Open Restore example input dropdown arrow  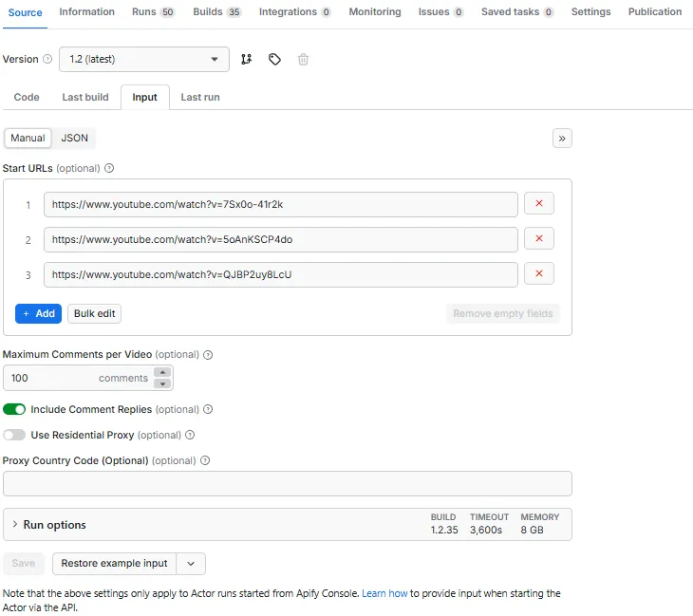pyautogui.click(x=191, y=564)
